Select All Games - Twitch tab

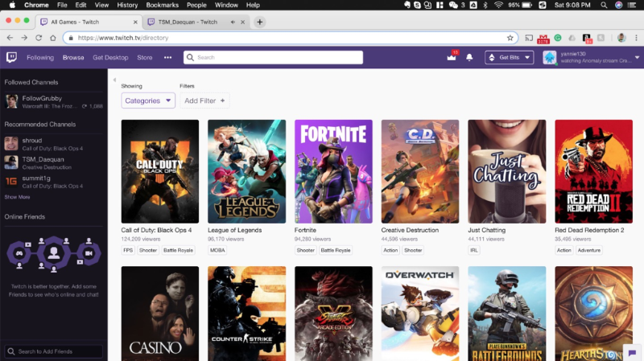click(75, 23)
